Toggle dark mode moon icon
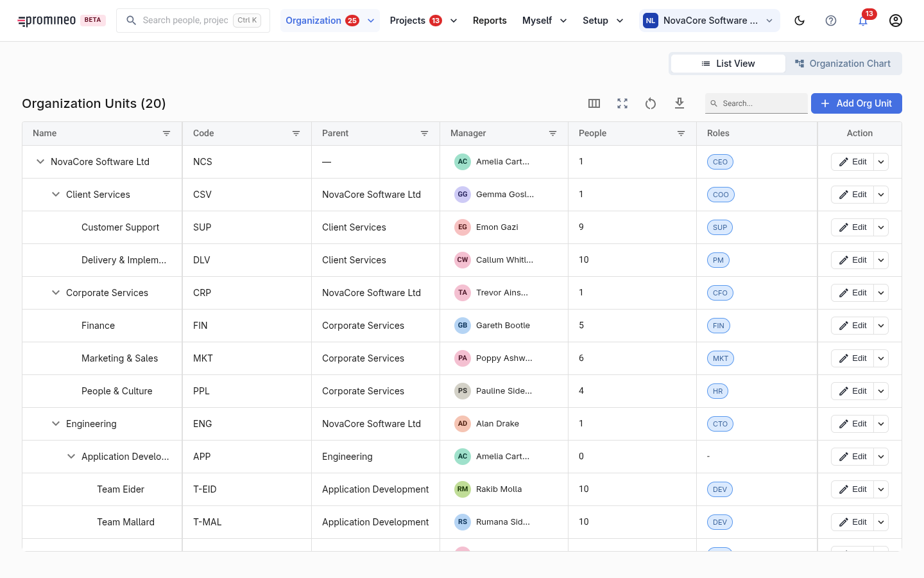The image size is (924, 578). click(800, 21)
